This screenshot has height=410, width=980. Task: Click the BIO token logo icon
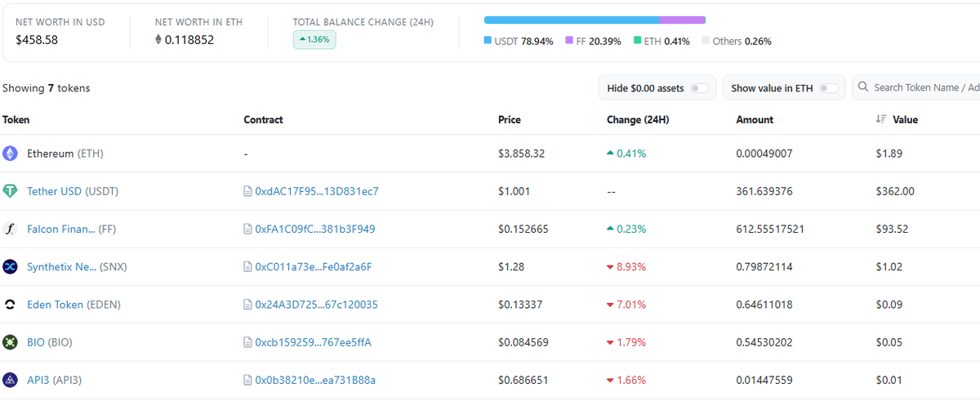point(10,342)
